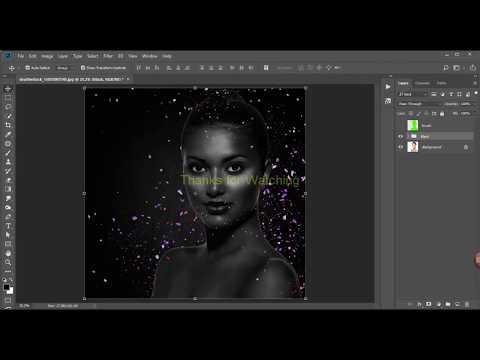The width and height of the screenshot is (480, 360).
Task: Open the Edit menu
Action: coord(32,56)
